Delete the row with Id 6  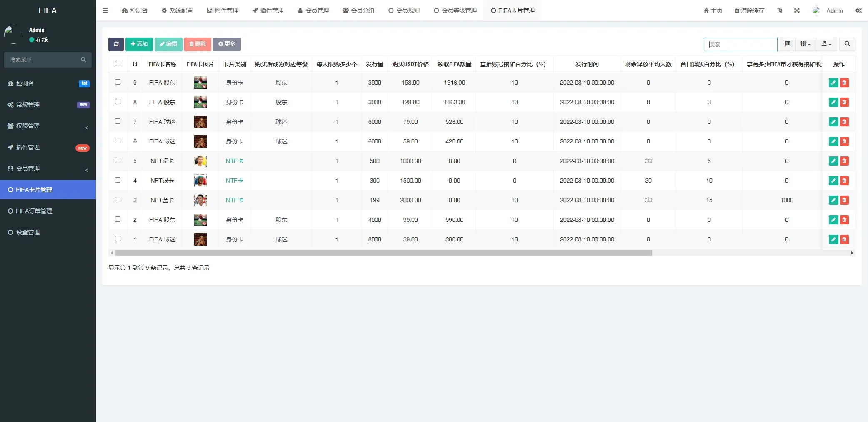[x=844, y=141]
